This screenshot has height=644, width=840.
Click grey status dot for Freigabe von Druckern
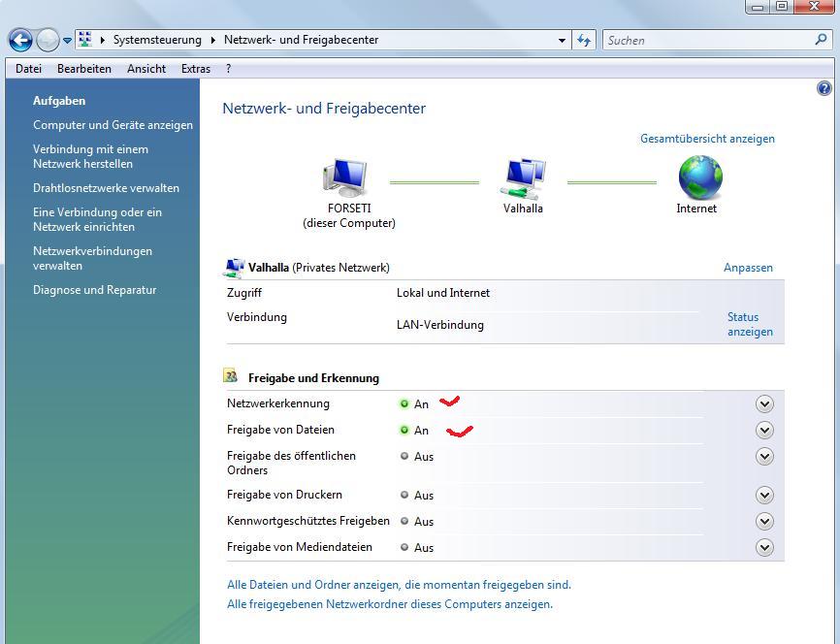click(404, 495)
